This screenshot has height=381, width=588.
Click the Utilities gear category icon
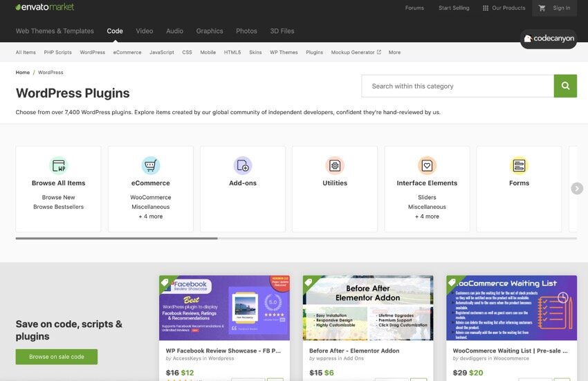point(335,165)
